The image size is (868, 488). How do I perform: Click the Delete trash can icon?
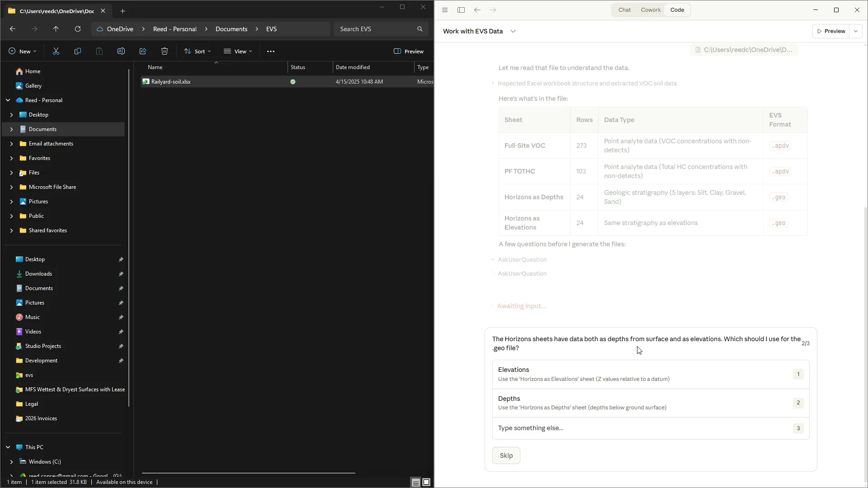click(165, 52)
